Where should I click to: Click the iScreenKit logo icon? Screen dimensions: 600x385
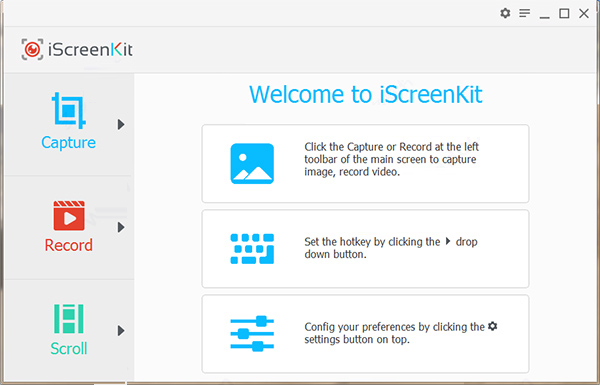coord(32,49)
